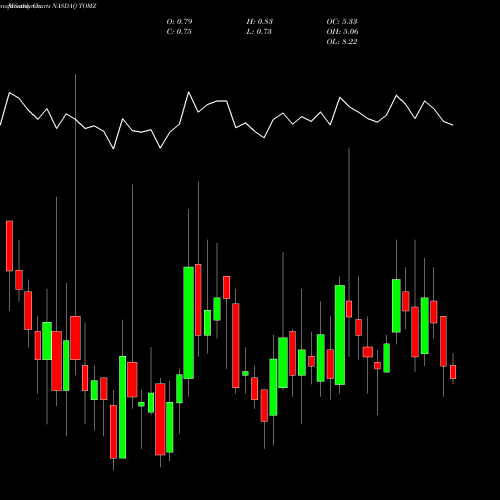Select the close value C: 0.75
The image size is (500, 500).
179,31
